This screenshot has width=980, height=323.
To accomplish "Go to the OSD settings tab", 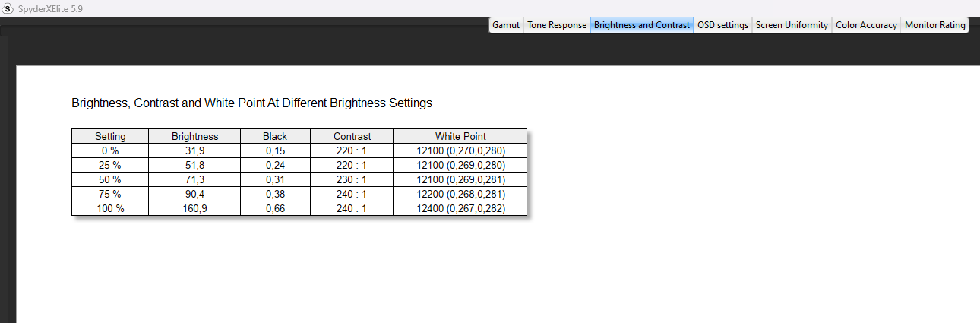I will tap(722, 25).
